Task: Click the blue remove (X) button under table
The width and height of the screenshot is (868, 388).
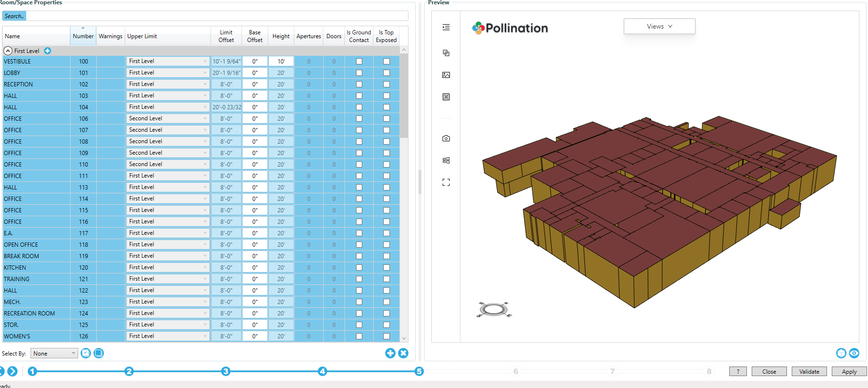Action: [403, 353]
